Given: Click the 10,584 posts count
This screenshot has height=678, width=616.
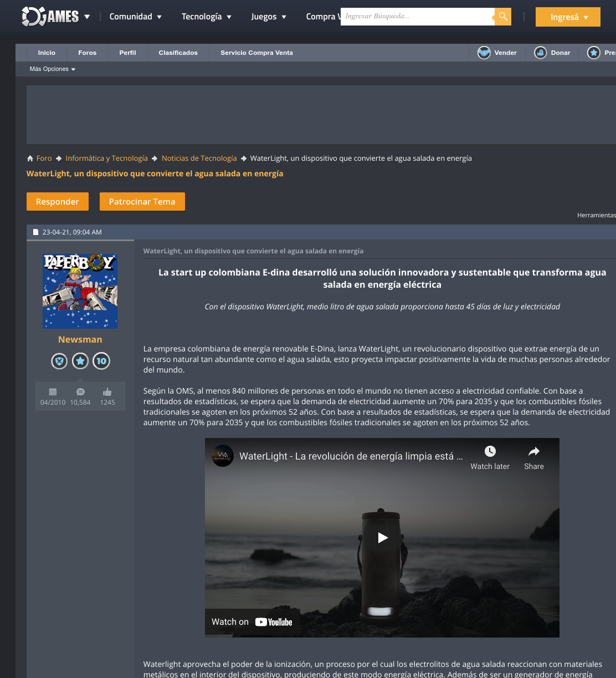Looking at the screenshot, I should 80,402.
